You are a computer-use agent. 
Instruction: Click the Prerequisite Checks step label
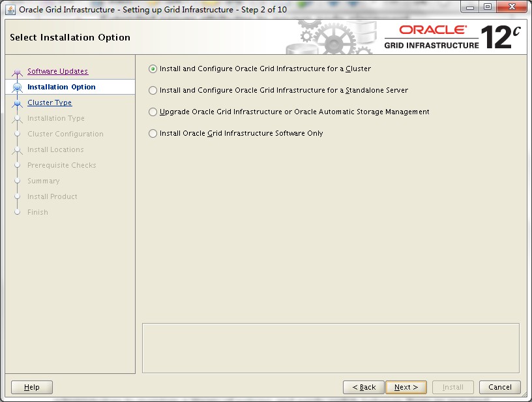(62, 165)
